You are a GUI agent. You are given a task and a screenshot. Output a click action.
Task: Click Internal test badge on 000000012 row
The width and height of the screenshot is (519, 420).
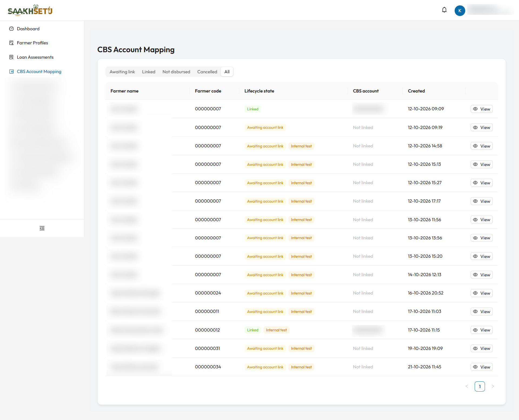point(276,330)
